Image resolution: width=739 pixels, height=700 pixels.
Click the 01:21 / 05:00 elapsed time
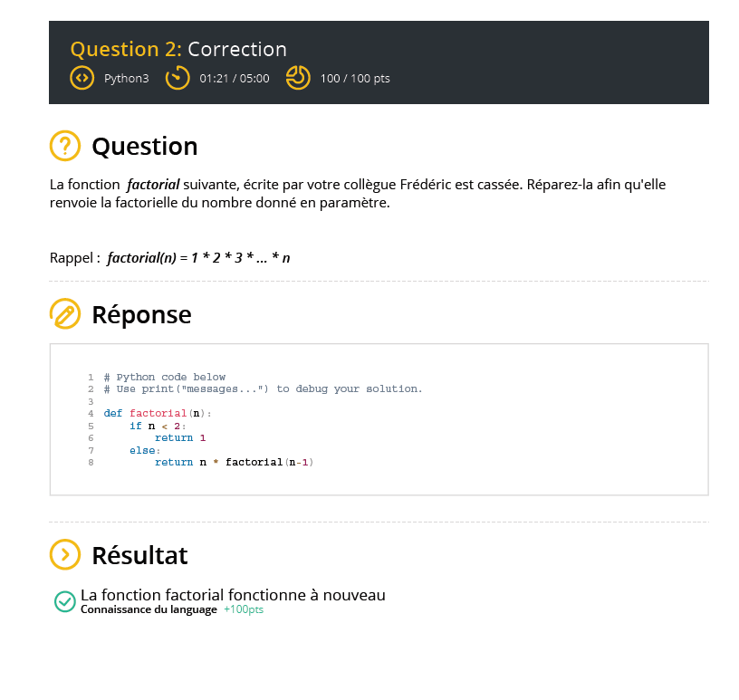(235, 79)
